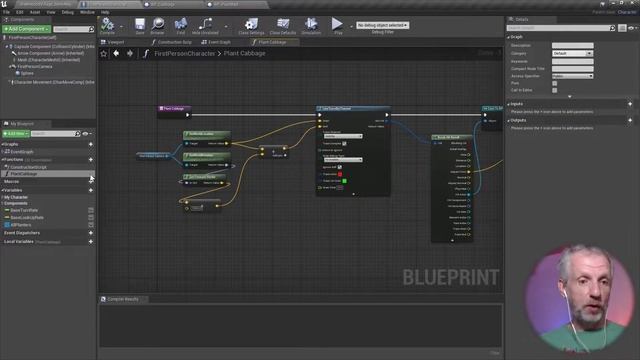Navigate forward with the right arrow
Viewport: 640px width, 360px height.
130,53
